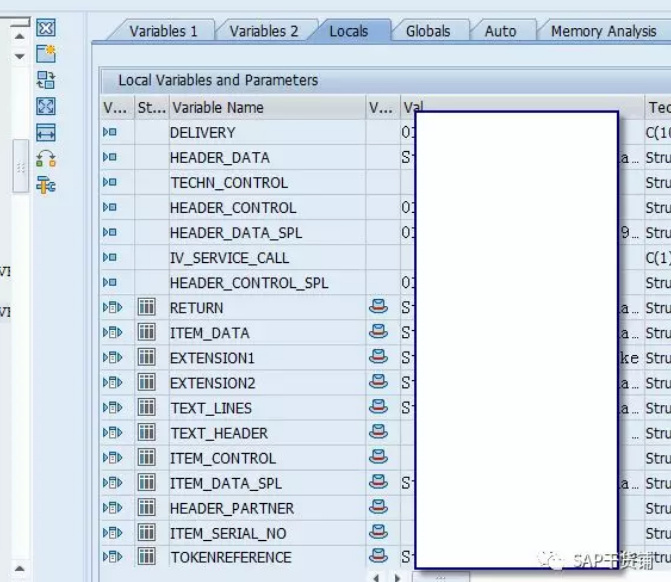Expand the IV_SERVICE_CALL parameter arrow
The height and width of the screenshot is (582, 671).
110,257
